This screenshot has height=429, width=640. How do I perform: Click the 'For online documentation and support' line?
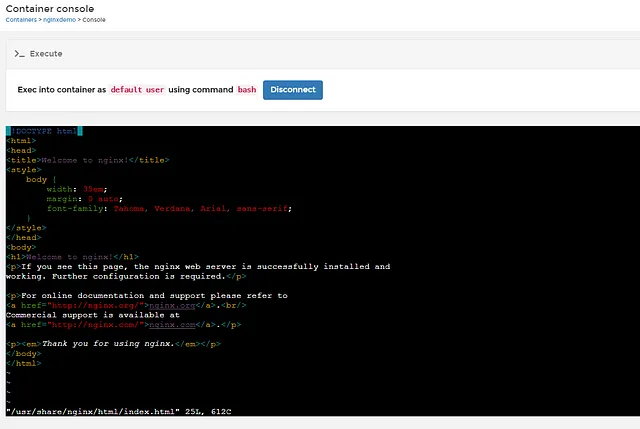tap(147, 296)
